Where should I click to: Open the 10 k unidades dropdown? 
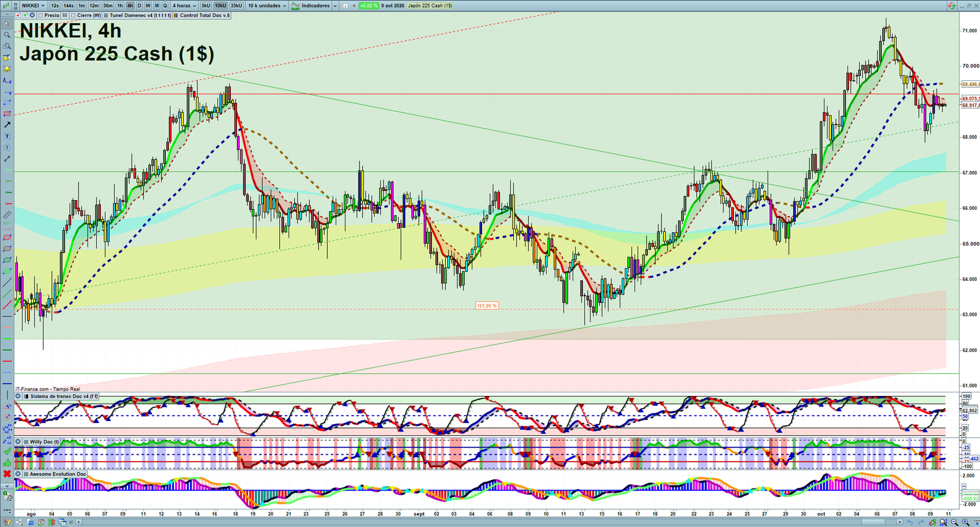(x=267, y=6)
